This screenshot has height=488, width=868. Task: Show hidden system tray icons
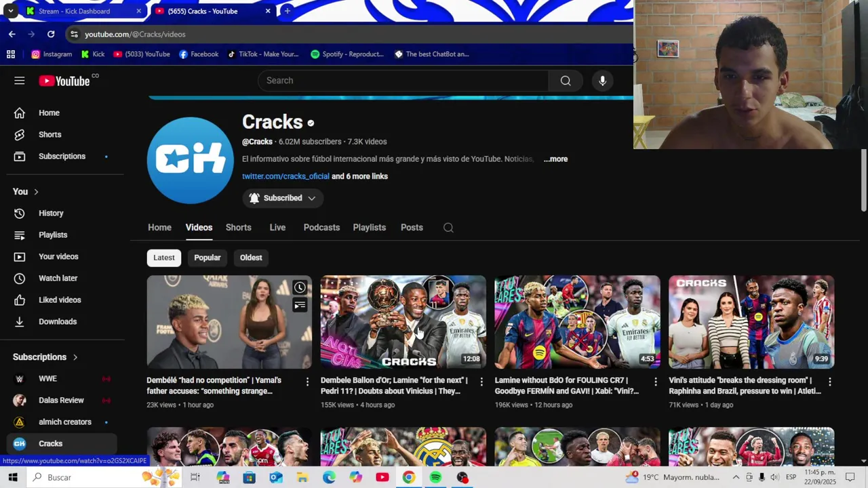tap(736, 477)
